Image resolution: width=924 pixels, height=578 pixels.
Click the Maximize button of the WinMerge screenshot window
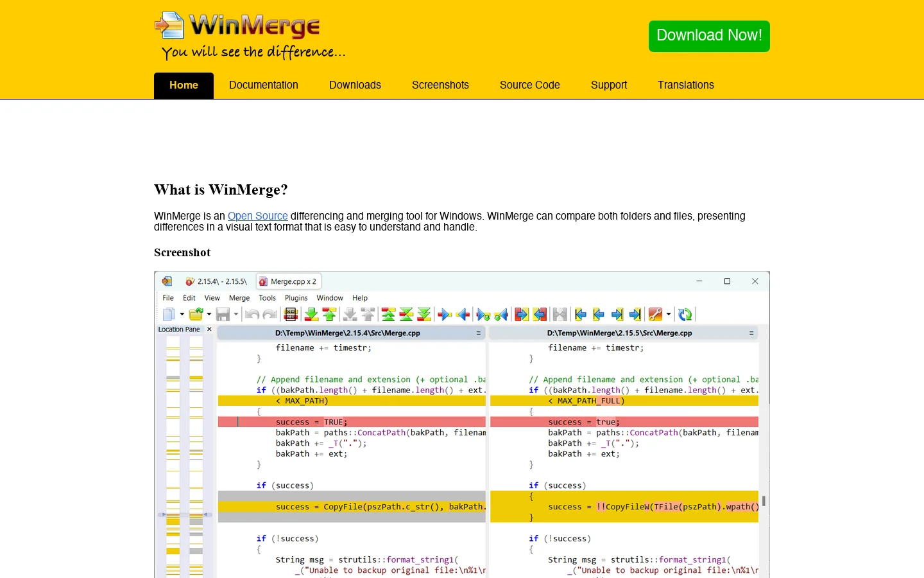(727, 281)
